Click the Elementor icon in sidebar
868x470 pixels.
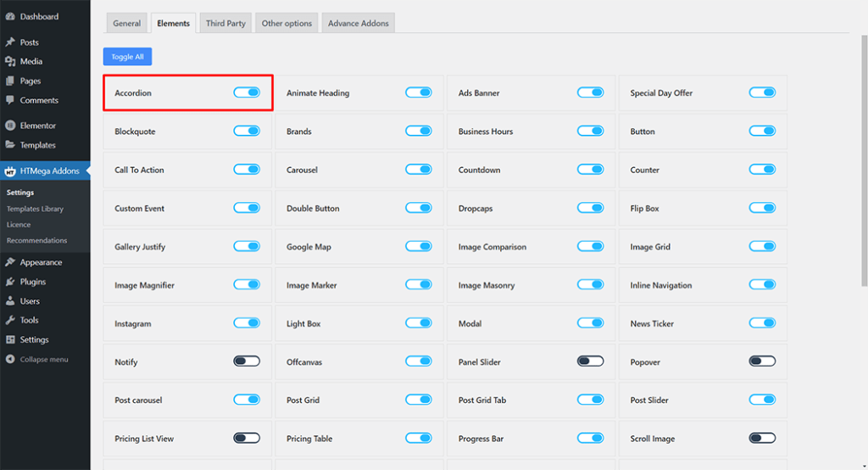pyautogui.click(x=10, y=126)
